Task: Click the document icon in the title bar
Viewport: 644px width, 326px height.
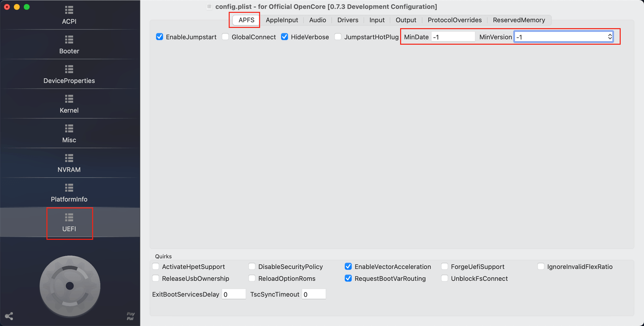Action: [209, 7]
